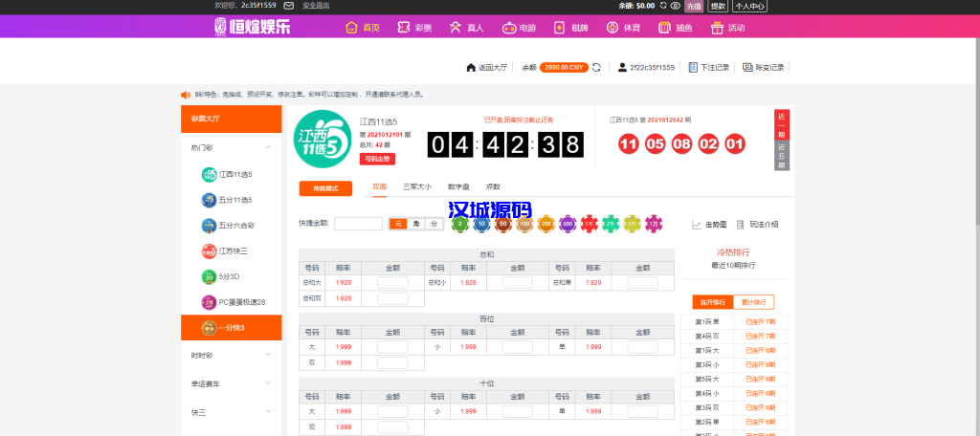This screenshot has width=980, height=436.
Task: Select 江苏快三 game icon in sidebar
Action: [209, 251]
